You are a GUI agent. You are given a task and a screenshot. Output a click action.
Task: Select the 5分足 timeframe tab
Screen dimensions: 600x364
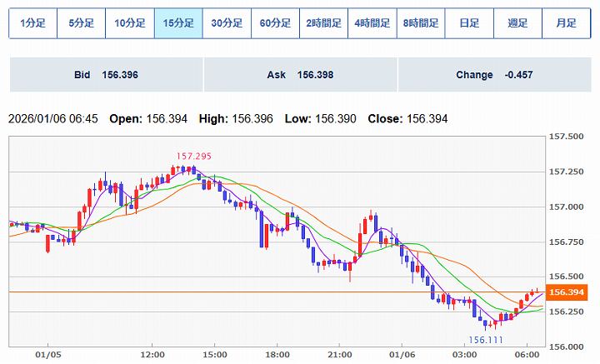tap(81, 23)
